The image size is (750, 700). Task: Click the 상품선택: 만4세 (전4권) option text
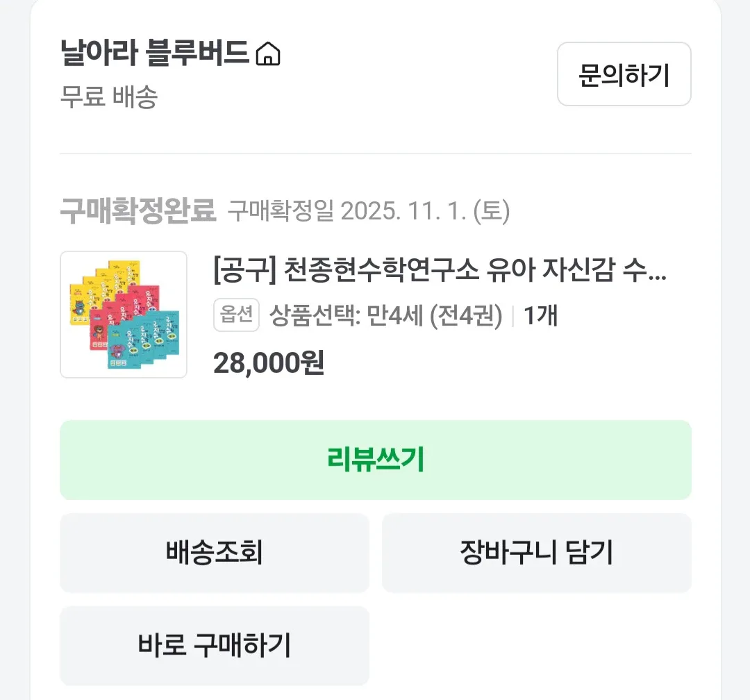tap(385, 316)
